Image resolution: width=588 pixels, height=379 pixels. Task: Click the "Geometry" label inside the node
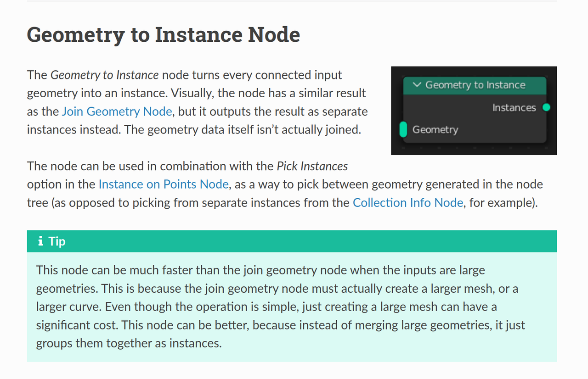coord(435,129)
